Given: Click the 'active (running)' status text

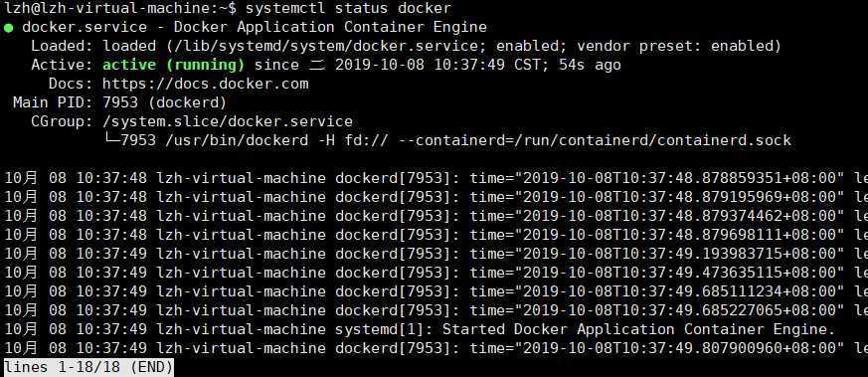Looking at the screenshot, I should coord(174,66).
